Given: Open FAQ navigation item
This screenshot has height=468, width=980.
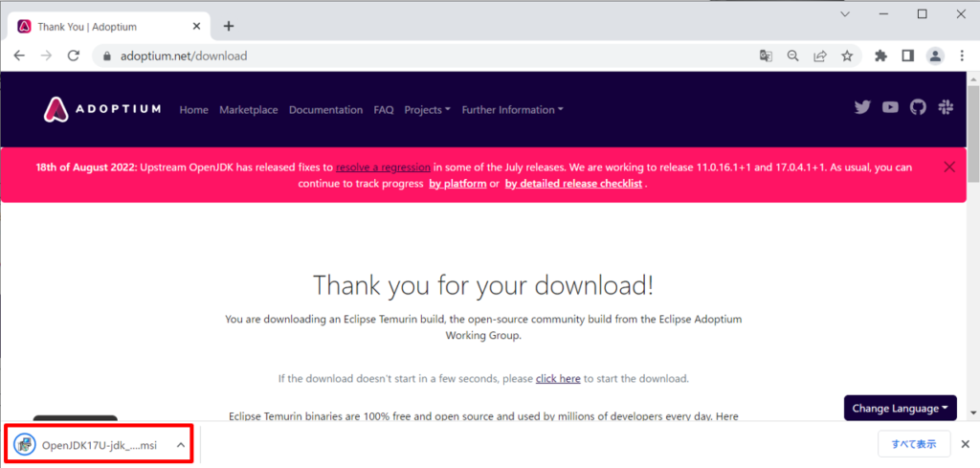Looking at the screenshot, I should pyautogui.click(x=384, y=109).
